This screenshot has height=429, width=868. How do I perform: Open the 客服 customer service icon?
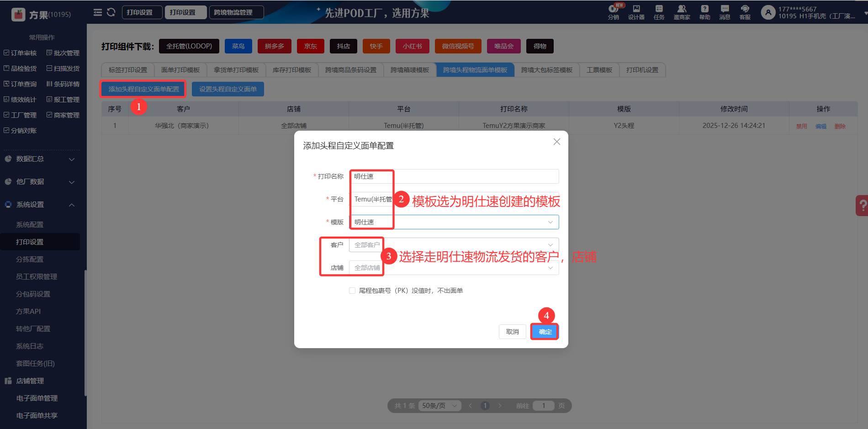tap(745, 12)
